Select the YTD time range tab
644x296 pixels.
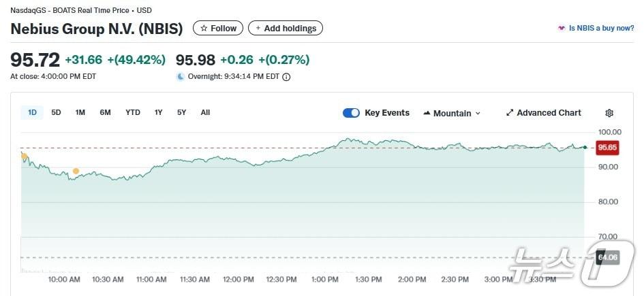pyautogui.click(x=133, y=112)
